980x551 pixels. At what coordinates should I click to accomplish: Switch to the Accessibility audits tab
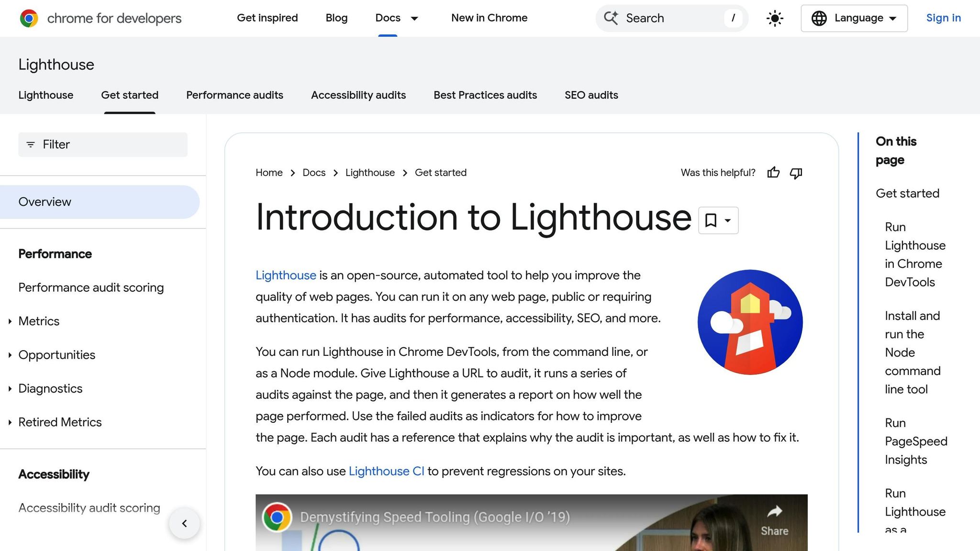click(x=358, y=95)
